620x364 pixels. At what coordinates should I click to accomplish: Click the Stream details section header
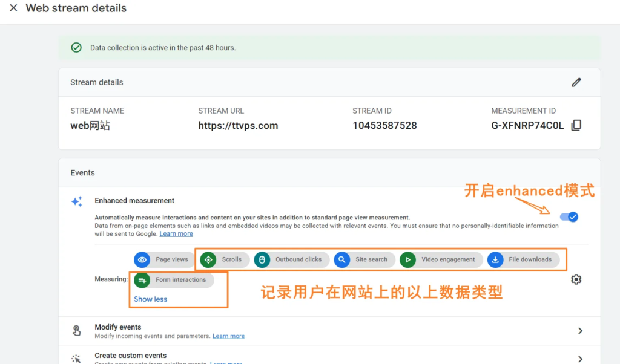96,82
